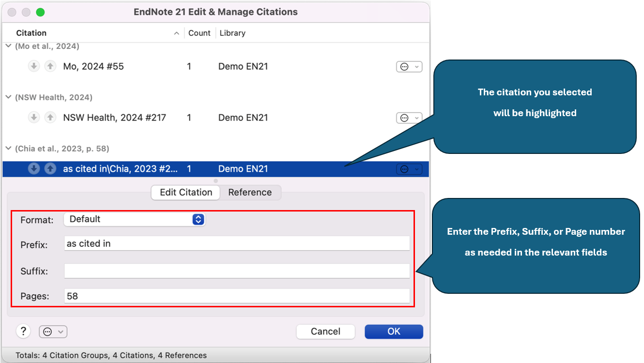This screenshot has width=644, height=363.
Task: Click inside the empty Suffix field
Action: 236,271
